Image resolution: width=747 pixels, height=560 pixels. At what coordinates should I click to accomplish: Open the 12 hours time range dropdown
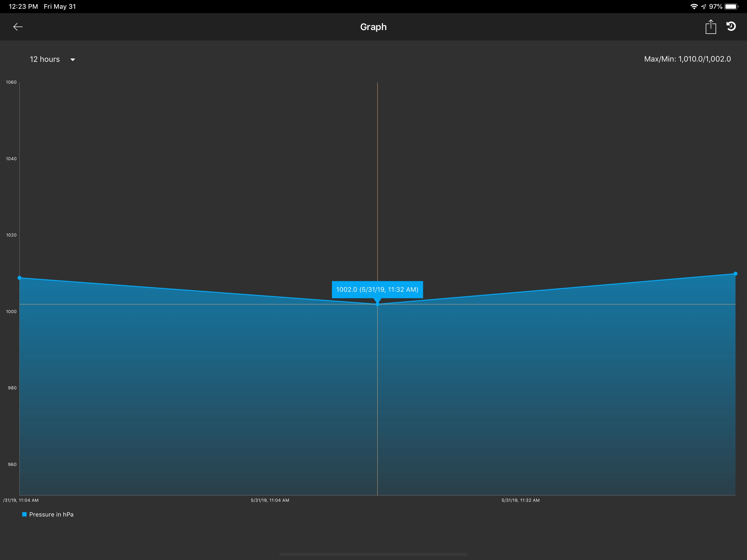click(45, 59)
